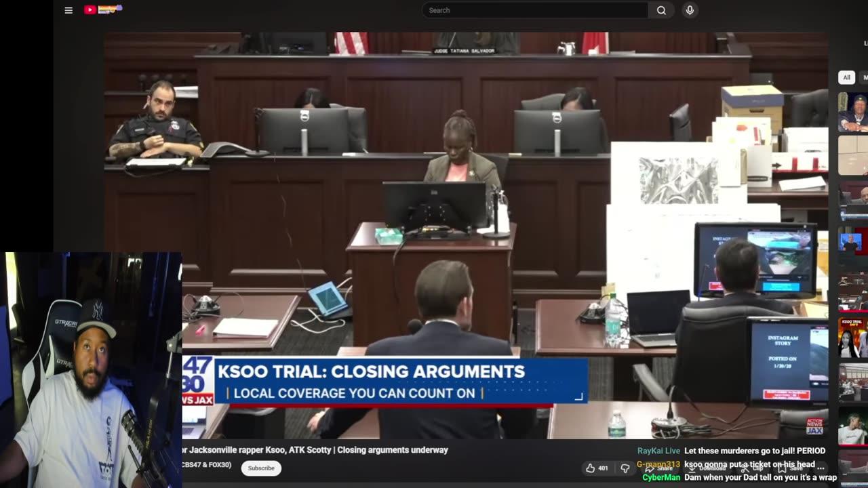868x488 pixels.
Task: Open the man in cap recommended thumbnail
Action: coord(853,112)
